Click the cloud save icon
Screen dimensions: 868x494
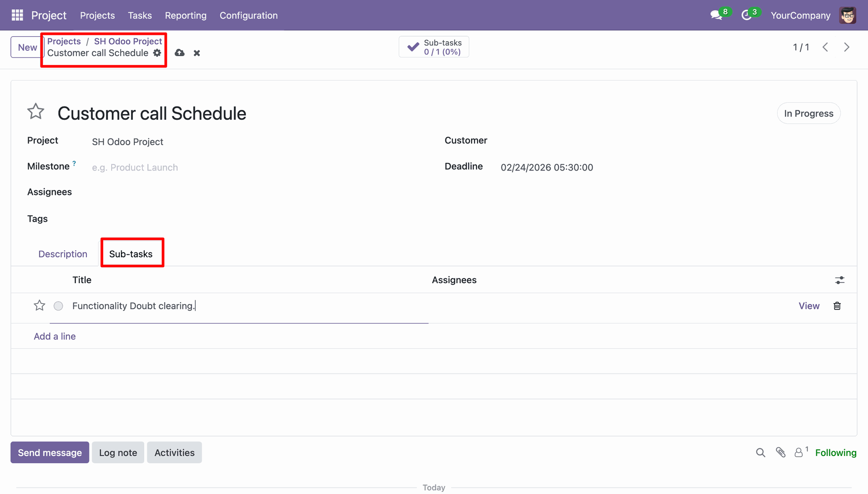click(x=179, y=53)
